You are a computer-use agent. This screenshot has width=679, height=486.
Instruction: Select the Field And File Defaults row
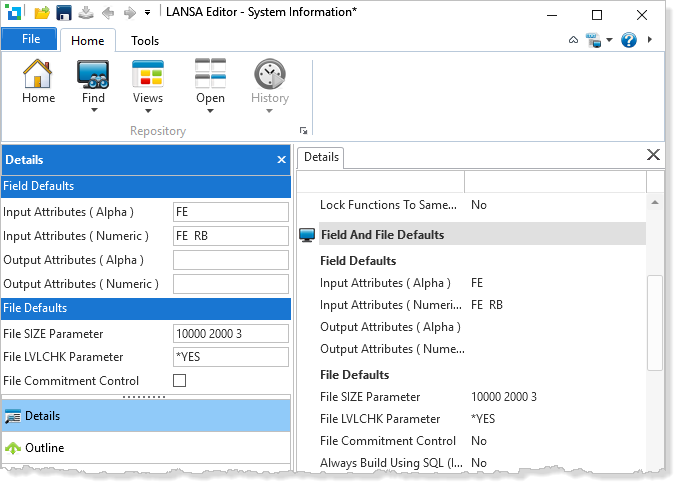tap(482, 234)
